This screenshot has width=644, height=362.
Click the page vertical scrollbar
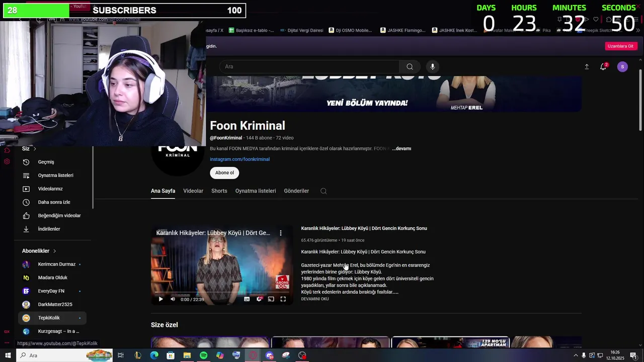click(640, 101)
